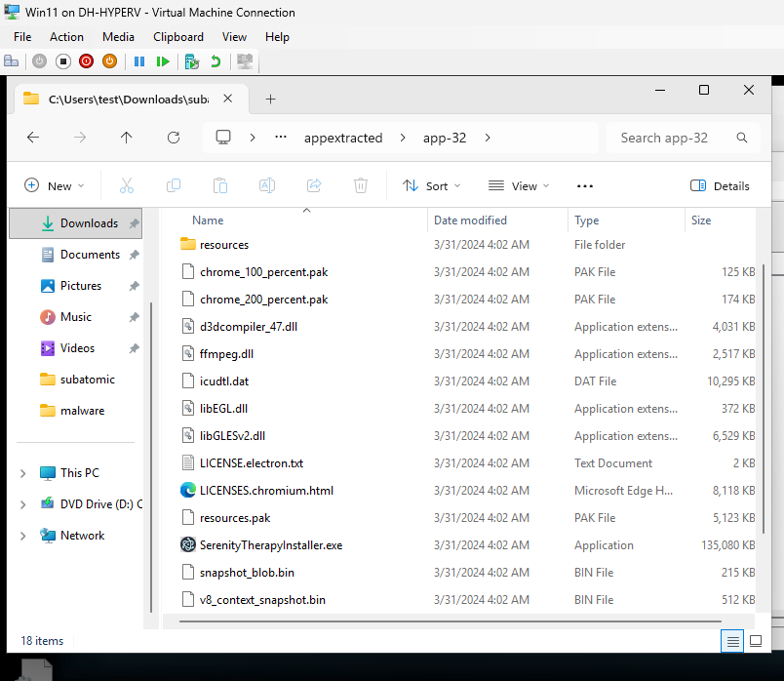Screen dimensions: 784x681
Task: Click the Cut scissors icon
Action: click(x=127, y=186)
